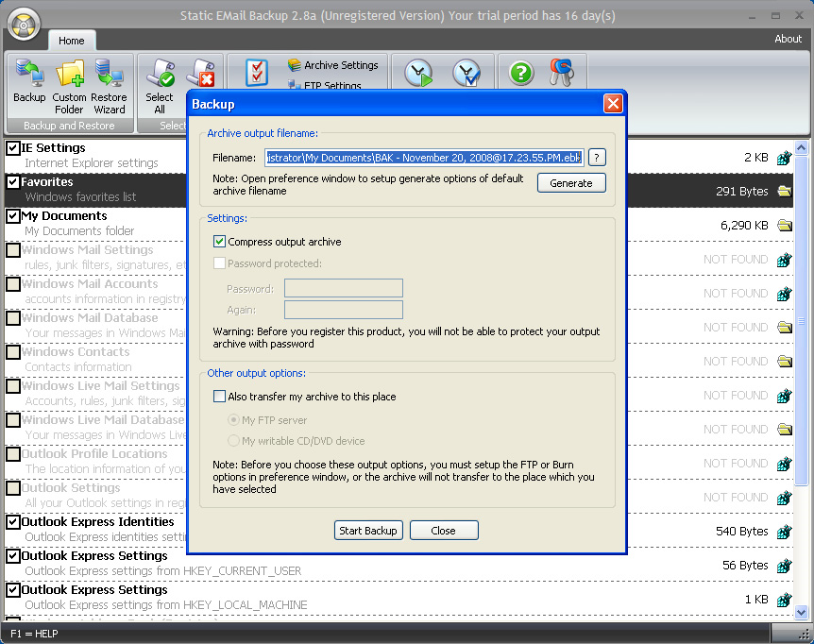This screenshot has width=814, height=644.
Task: Toggle the Favorites checkbox
Action: [13, 181]
